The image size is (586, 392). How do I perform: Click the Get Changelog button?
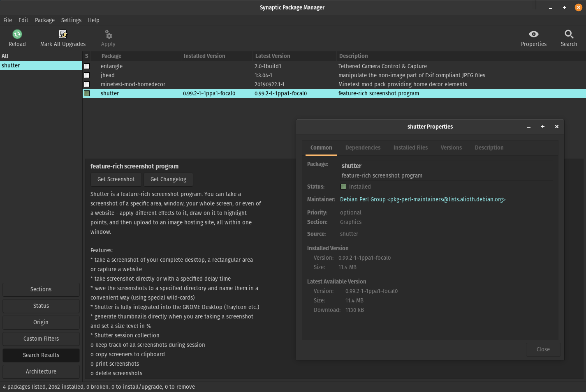click(x=168, y=179)
